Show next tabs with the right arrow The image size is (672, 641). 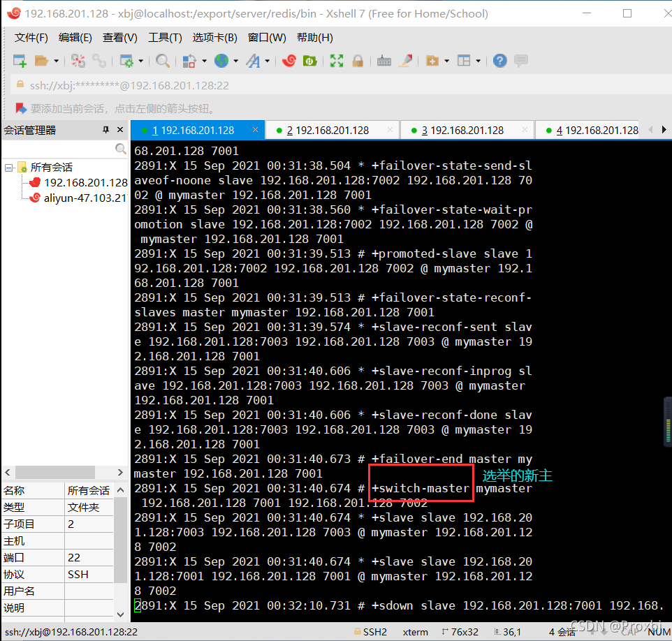point(664,129)
